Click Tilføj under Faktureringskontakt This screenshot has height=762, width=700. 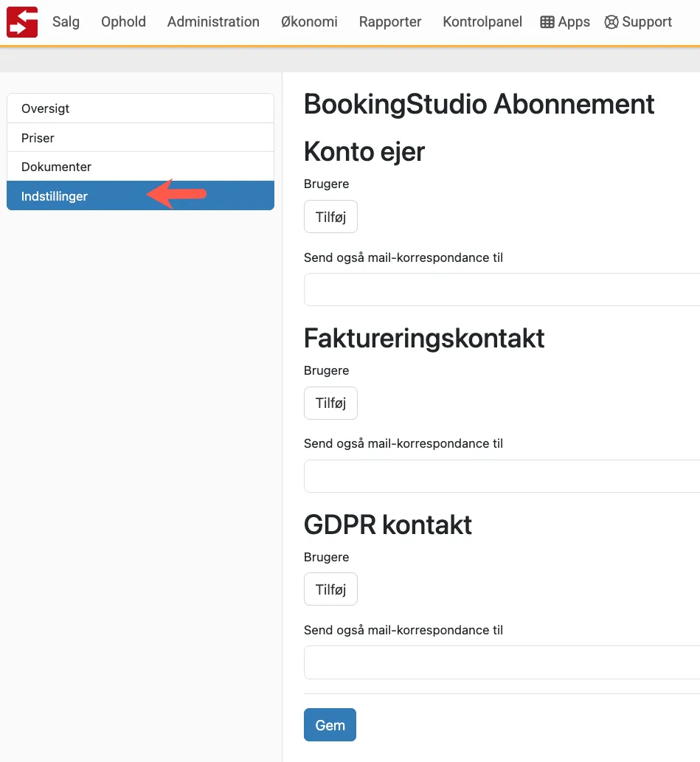[330, 403]
